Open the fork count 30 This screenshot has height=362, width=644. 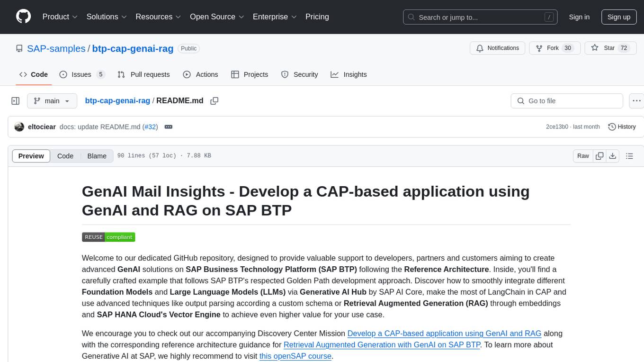tap(568, 48)
